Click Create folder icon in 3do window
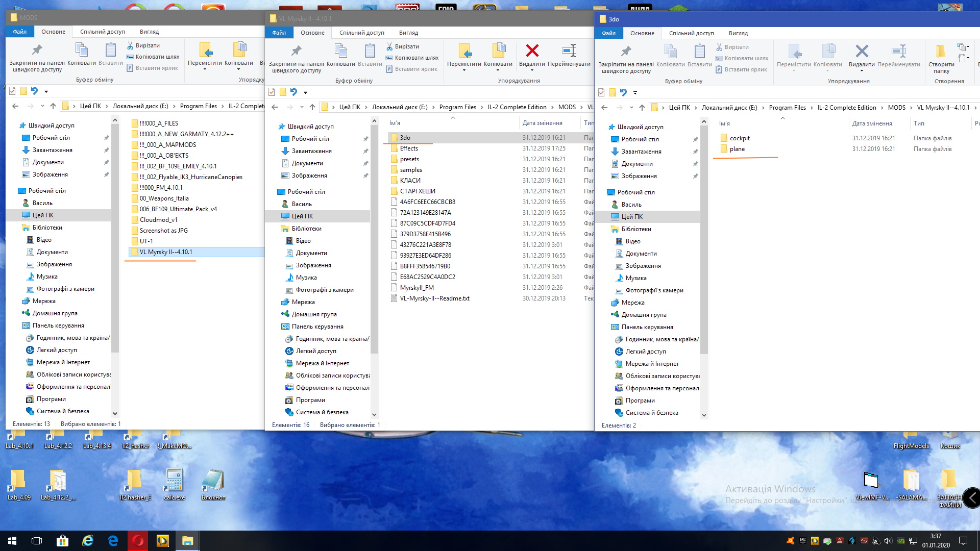980x551 pixels. (x=941, y=52)
